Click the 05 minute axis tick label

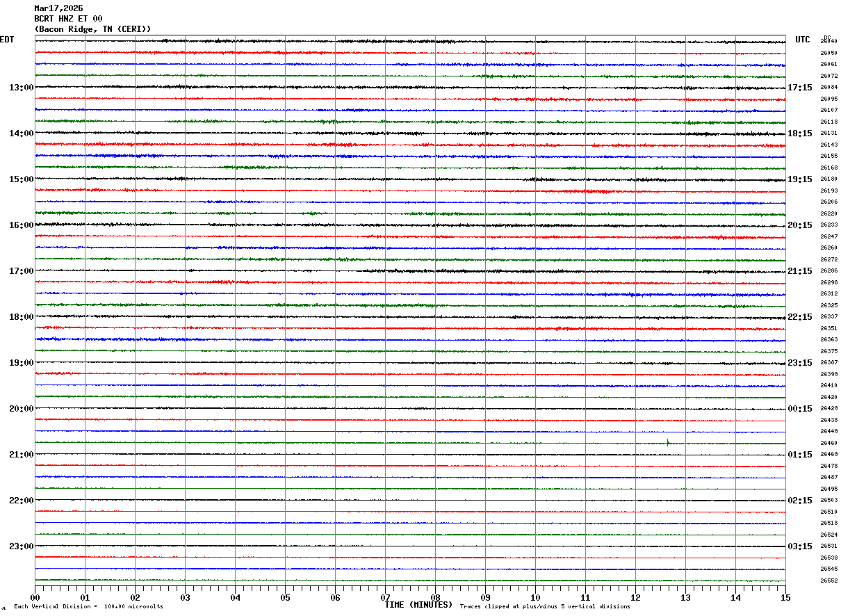click(285, 598)
